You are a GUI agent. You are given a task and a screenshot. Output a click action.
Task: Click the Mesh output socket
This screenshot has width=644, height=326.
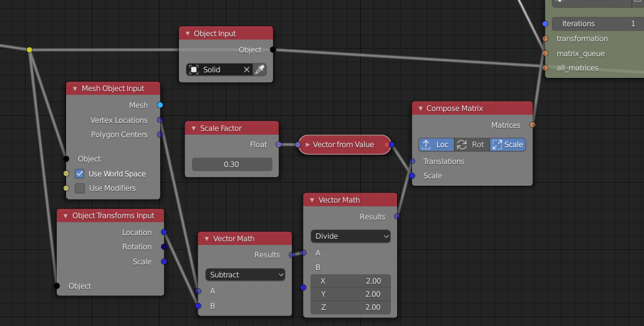pyautogui.click(x=160, y=105)
